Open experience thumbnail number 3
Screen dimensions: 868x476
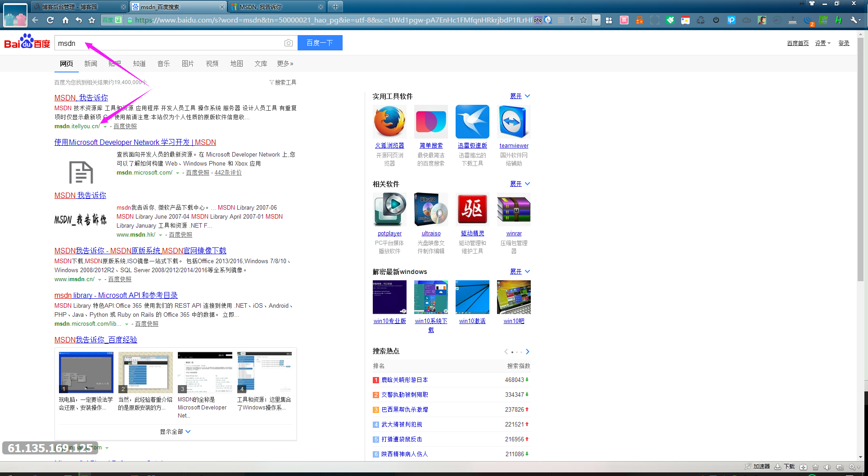pyautogui.click(x=205, y=373)
